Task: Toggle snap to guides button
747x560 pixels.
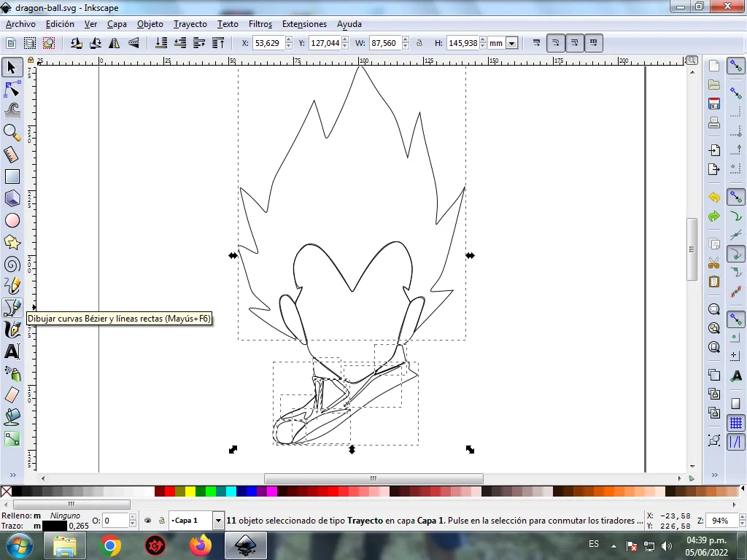Action: pyautogui.click(x=736, y=442)
